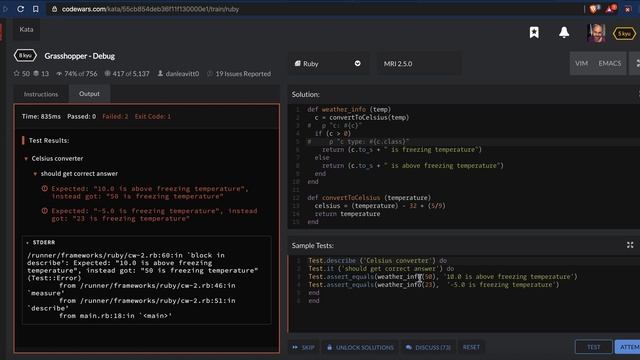The height and width of the screenshot is (360, 640).
Task: Click the 5 kyu rank badge
Action: coord(624,33)
